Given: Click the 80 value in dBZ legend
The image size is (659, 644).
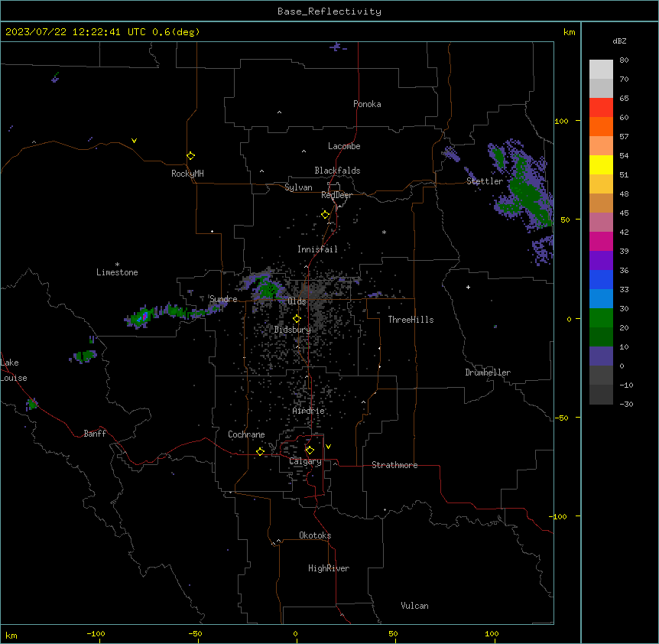Looking at the screenshot, I should click(x=624, y=60).
